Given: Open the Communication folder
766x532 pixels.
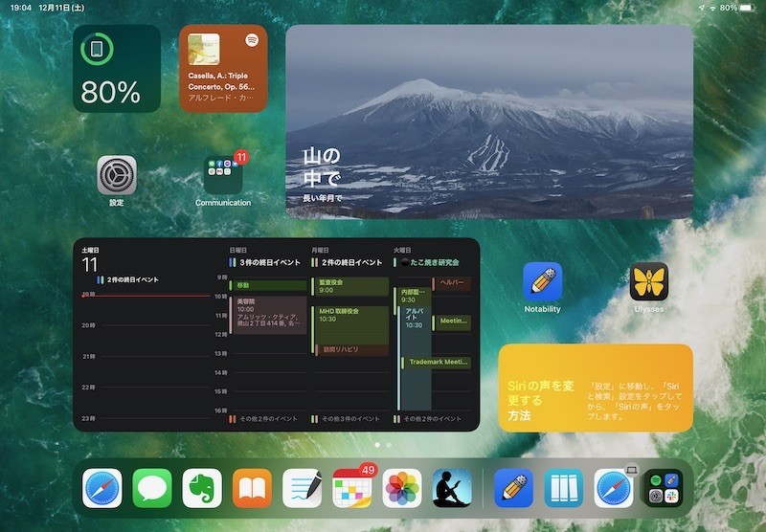Looking at the screenshot, I should pos(223,175).
